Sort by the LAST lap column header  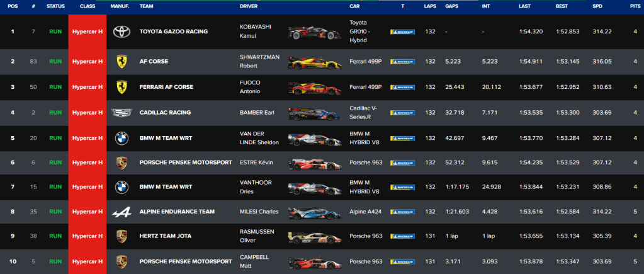(x=525, y=6)
